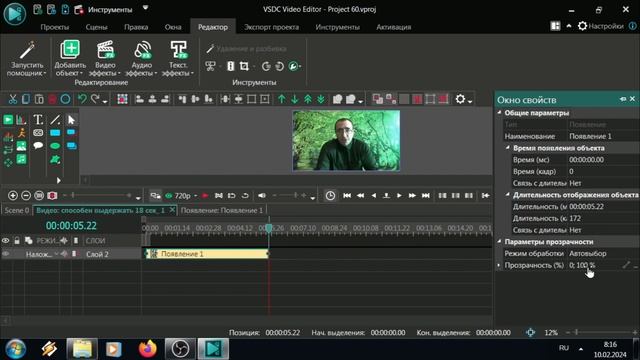Click the green move down arrow in the toolbar
This screenshot has width=640, height=360.
point(295,99)
